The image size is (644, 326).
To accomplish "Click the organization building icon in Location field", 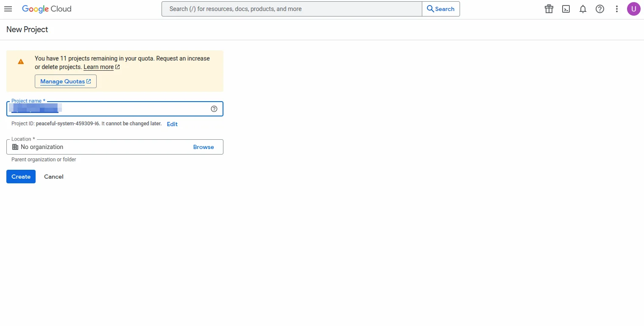I will click(15, 146).
